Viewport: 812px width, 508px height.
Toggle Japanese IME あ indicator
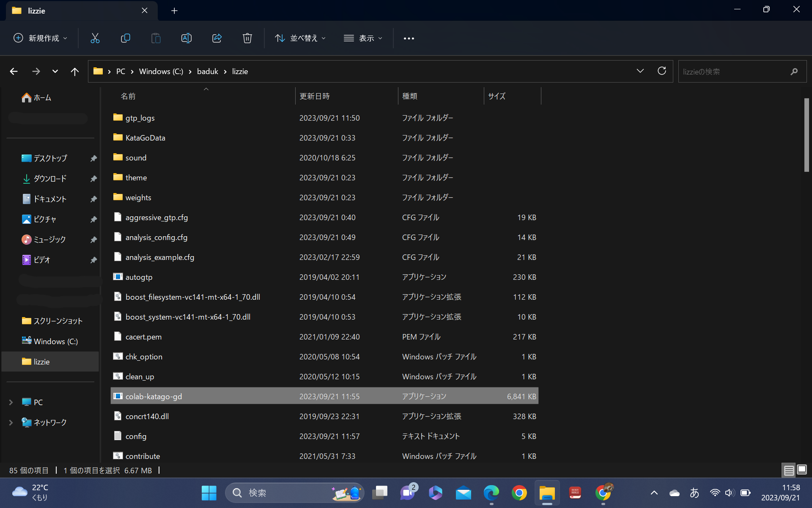point(694,493)
